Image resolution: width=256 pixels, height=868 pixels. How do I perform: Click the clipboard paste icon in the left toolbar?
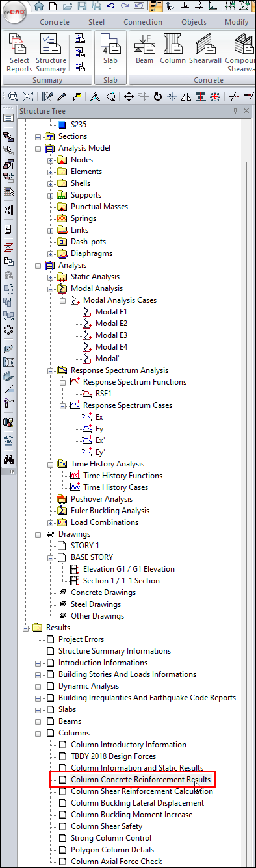[8, 275]
